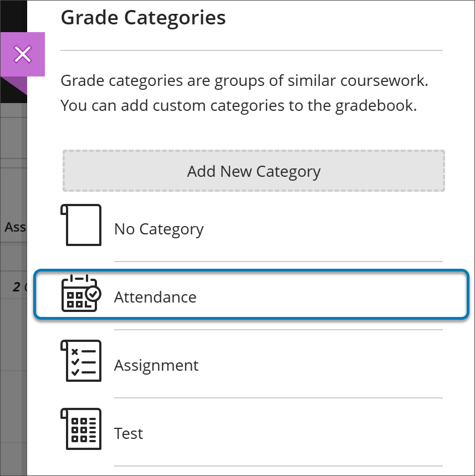
Task: Click the Grade Categories heading
Action: click(x=143, y=18)
